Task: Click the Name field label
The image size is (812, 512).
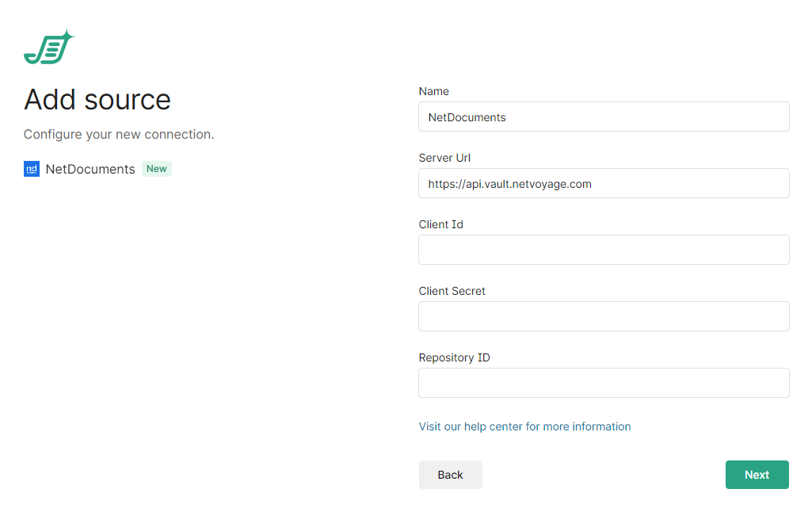Action: pyautogui.click(x=433, y=91)
